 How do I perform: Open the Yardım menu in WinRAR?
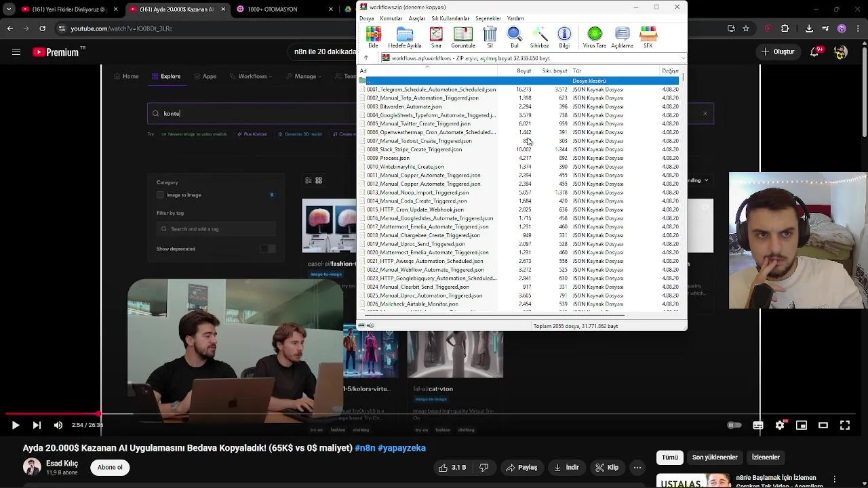515,18
